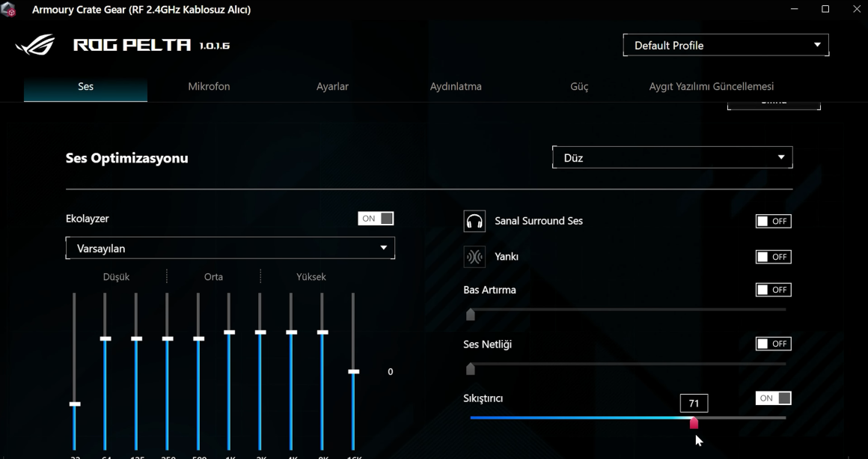Click the Sıkıştırıcı slider red handle
The image size is (868, 459).
click(694, 423)
